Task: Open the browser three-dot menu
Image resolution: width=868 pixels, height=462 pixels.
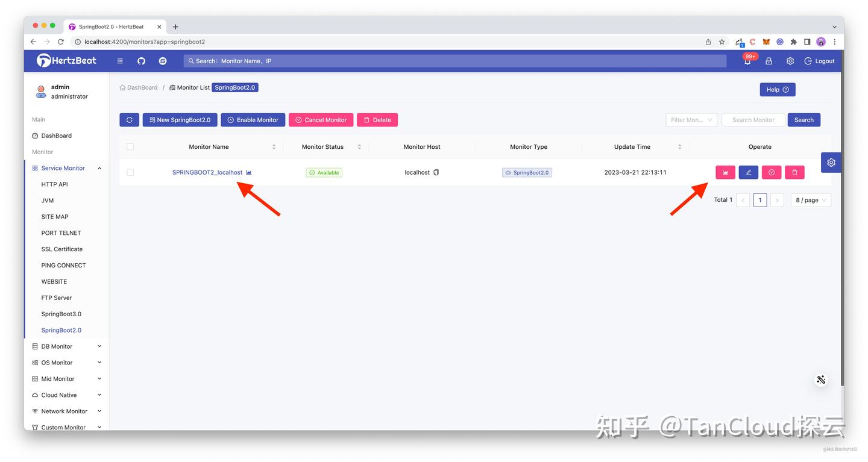Action: pyautogui.click(x=834, y=42)
